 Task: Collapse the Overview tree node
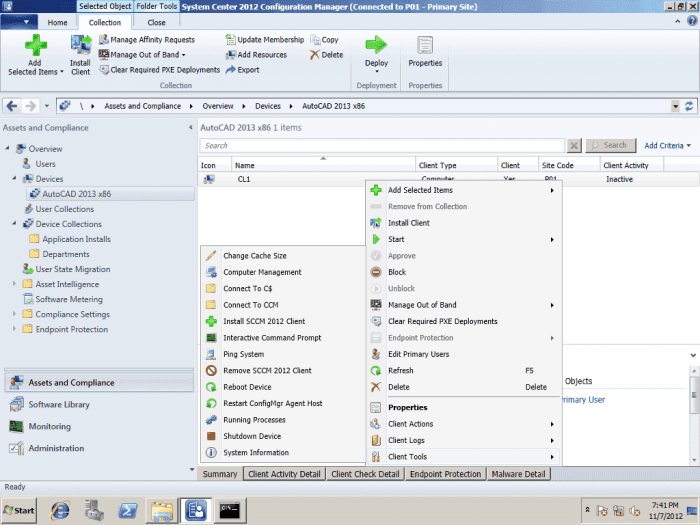(7, 148)
